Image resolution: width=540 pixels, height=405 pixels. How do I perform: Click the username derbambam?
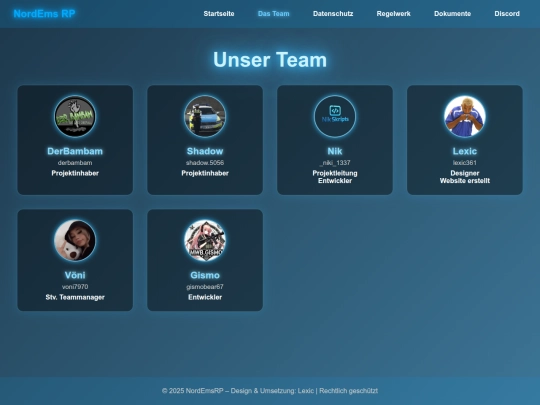pyautogui.click(x=75, y=163)
